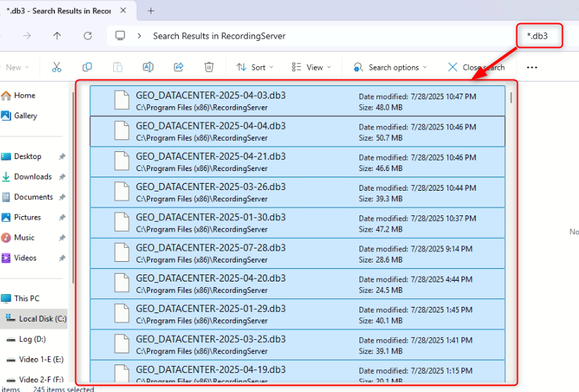Select This PC in navigation pane
Viewport: 579px width, 392px height.
coord(20,298)
